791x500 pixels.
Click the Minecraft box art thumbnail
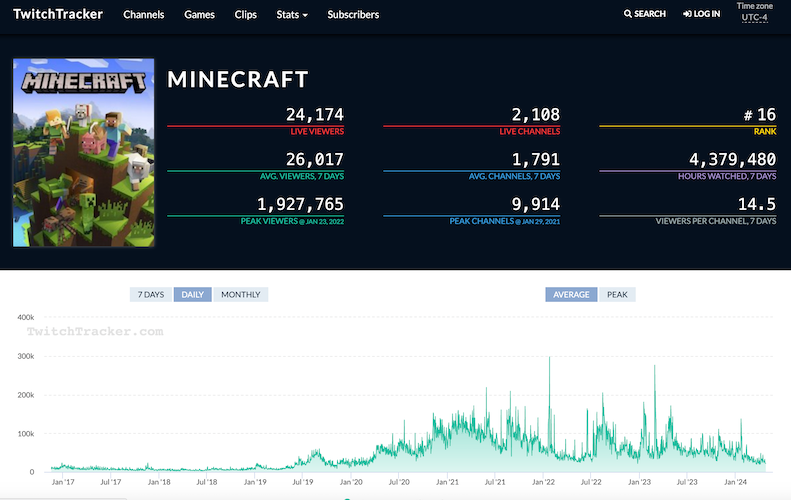pyautogui.click(x=84, y=152)
